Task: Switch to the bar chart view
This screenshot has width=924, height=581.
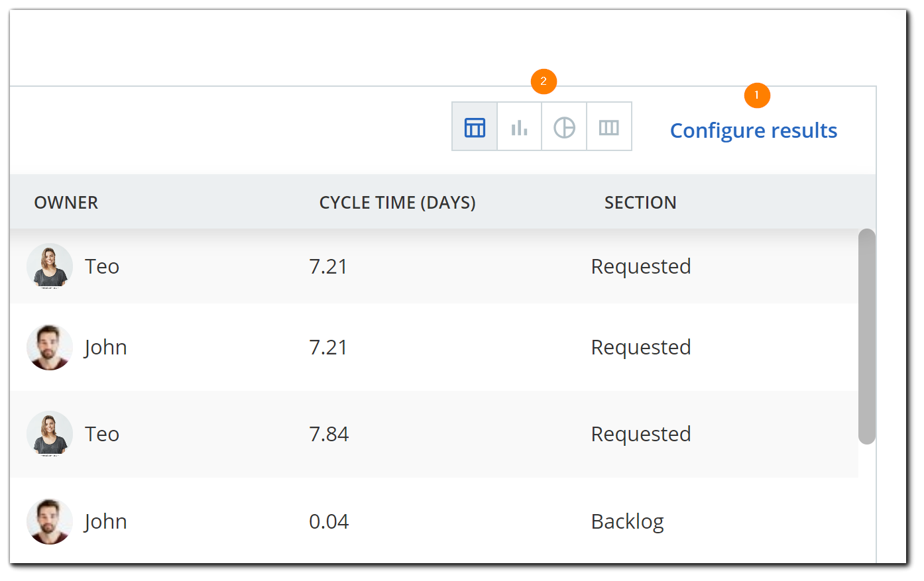Action: pyautogui.click(x=519, y=127)
